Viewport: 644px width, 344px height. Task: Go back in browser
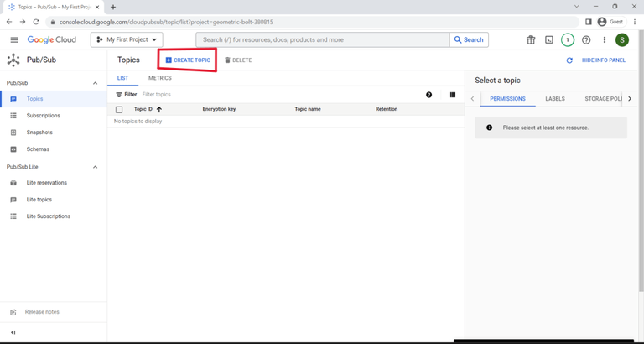(x=9, y=22)
